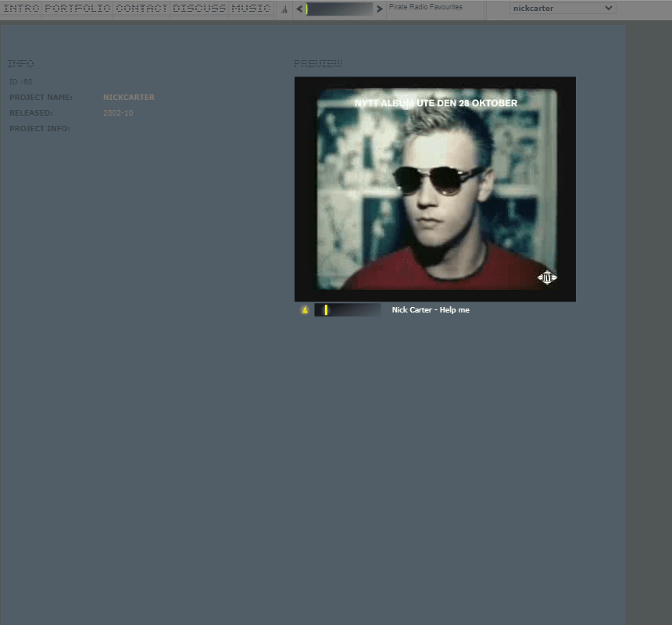Open the DISCUSS section
672x625 pixels.
click(199, 8)
